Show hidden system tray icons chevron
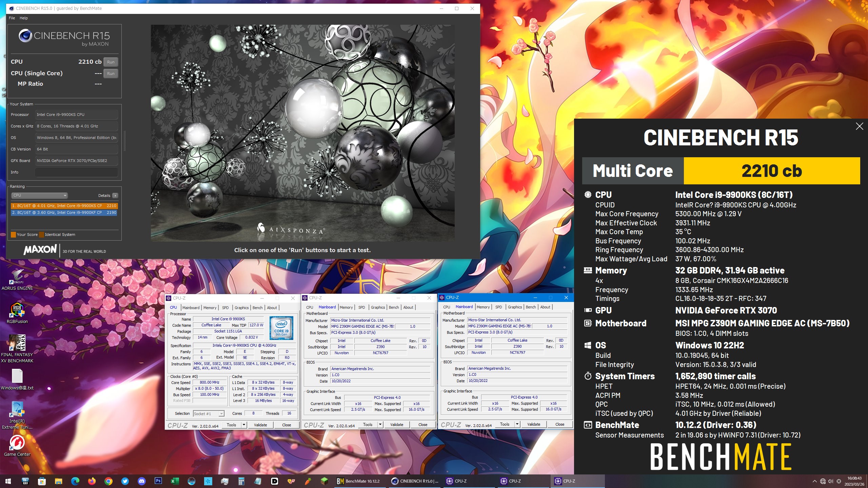The image size is (868, 488). coord(815,481)
